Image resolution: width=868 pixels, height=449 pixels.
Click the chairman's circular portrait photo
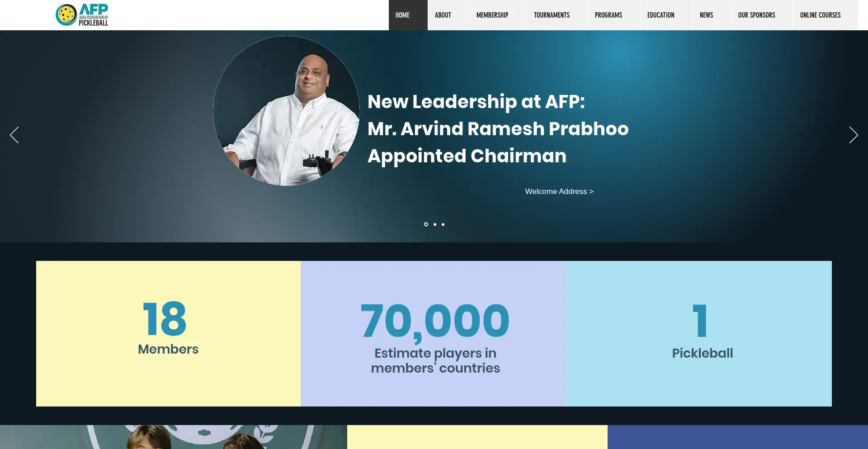(286, 111)
